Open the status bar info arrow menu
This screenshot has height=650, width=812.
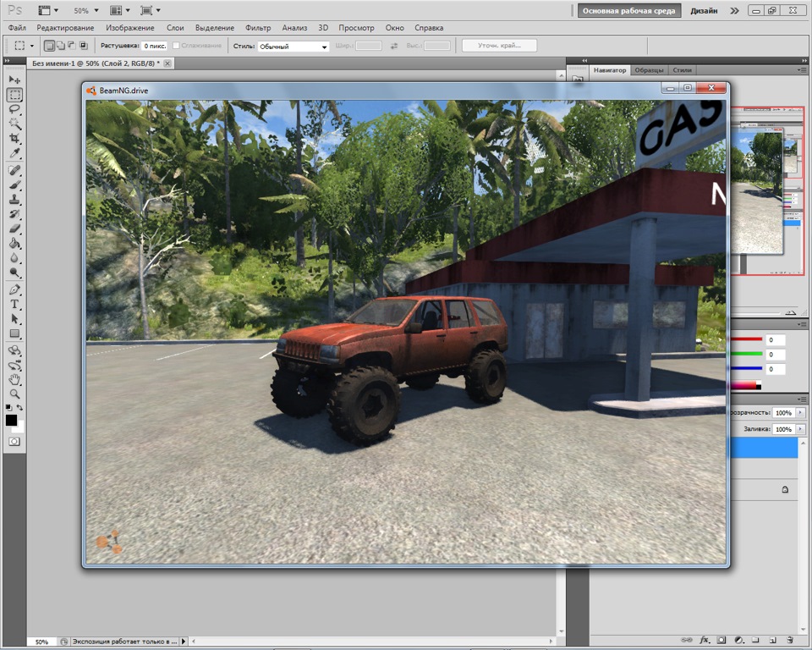[x=184, y=642]
